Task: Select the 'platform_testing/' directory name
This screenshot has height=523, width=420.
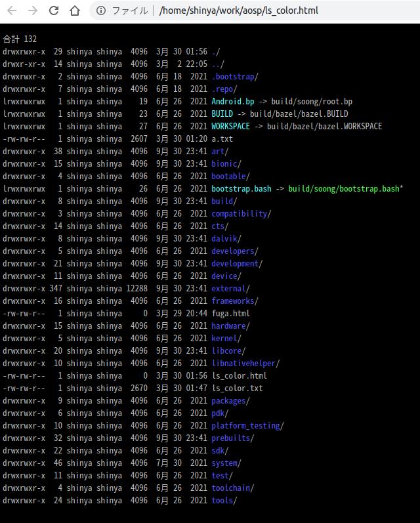Action: coord(247,426)
